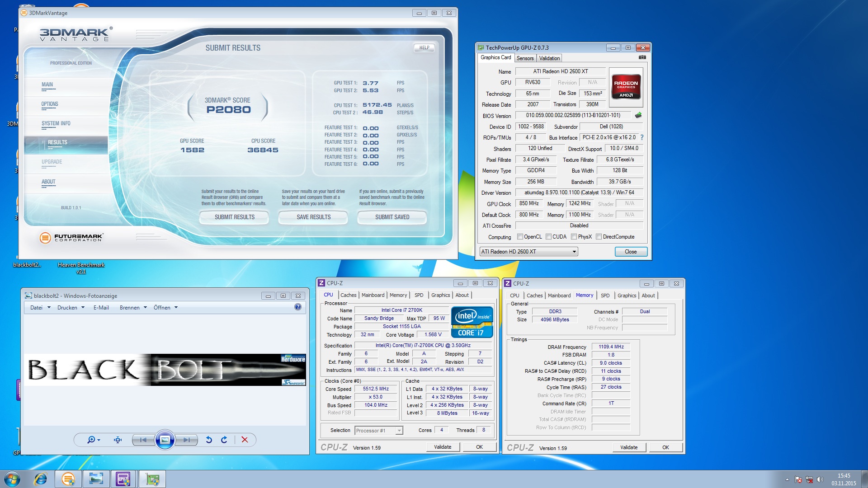868x488 pixels.
Task: Open the Graphics tab in right CPU-Z
Action: [x=627, y=296]
